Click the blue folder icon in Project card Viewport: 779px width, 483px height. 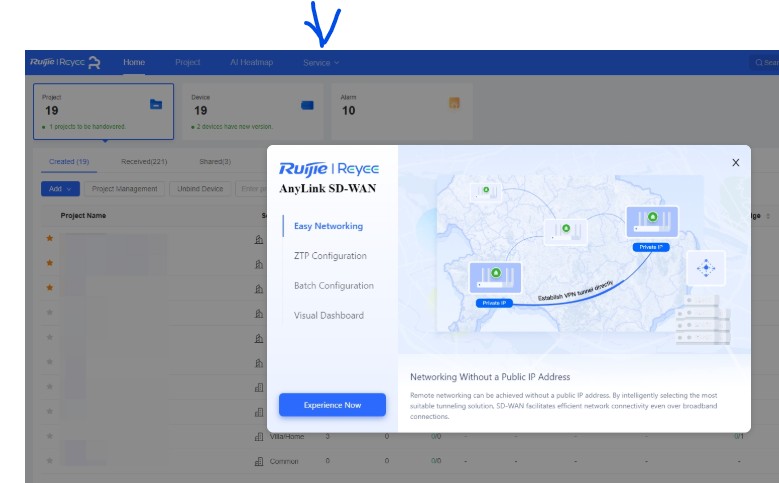(x=156, y=104)
